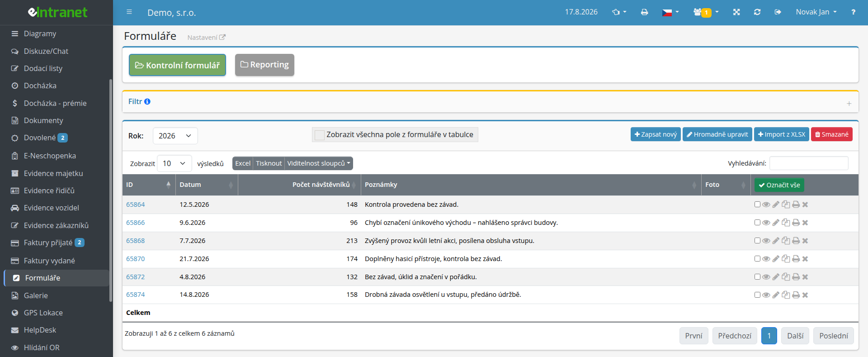Print record 65872 with its printer icon
The image size is (868, 357).
tap(796, 277)
